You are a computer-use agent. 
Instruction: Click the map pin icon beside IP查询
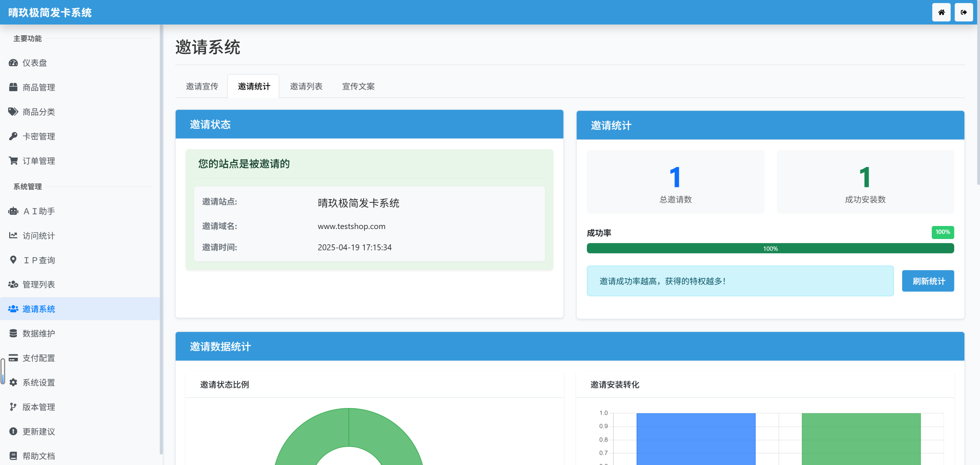pos(13,260)
